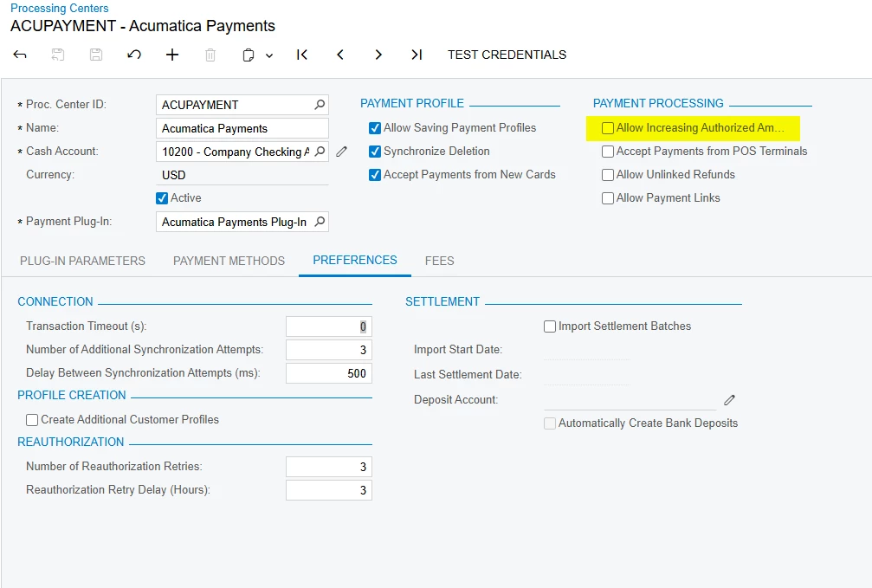Edit Deposit Account with the pencil icon
This screenshot has height=588, width=872.
729,400
